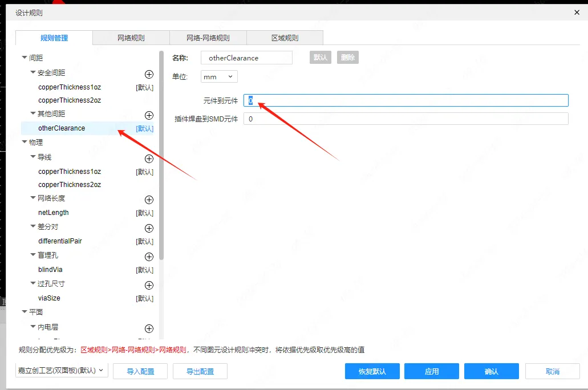Click plus icon next to 盲埋孔

click(149, 257)
